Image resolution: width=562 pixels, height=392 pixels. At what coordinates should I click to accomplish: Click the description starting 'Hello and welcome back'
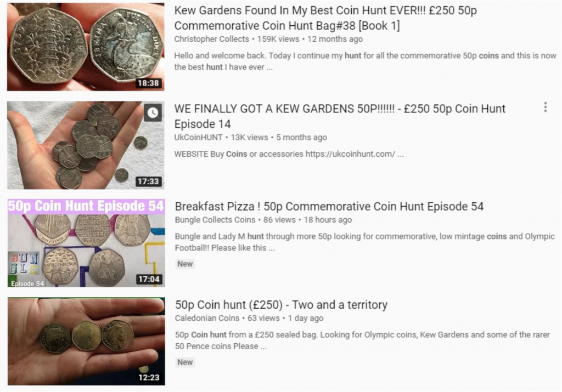(365, 61)
